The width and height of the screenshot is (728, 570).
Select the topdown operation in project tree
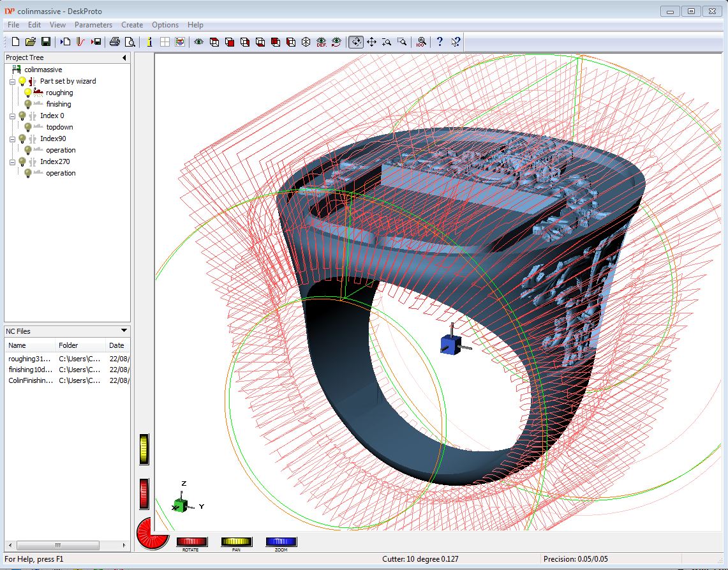(x=59, y=127)
